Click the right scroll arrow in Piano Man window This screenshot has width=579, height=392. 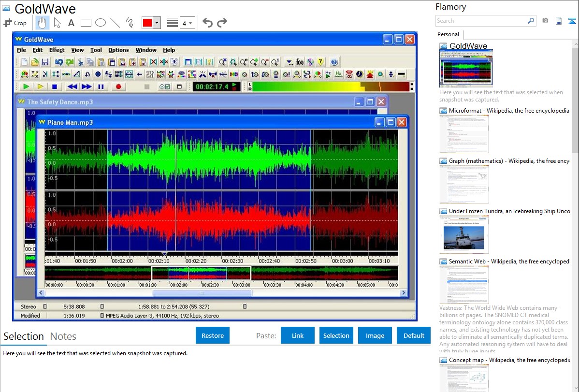click(x=404, y=293)
